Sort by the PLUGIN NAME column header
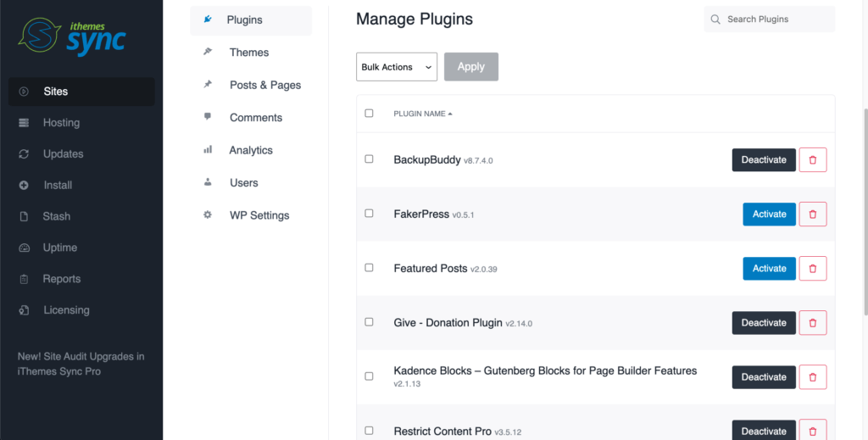Screen dimensions: 868x440 pyautogui.click(x=423, y=114)
